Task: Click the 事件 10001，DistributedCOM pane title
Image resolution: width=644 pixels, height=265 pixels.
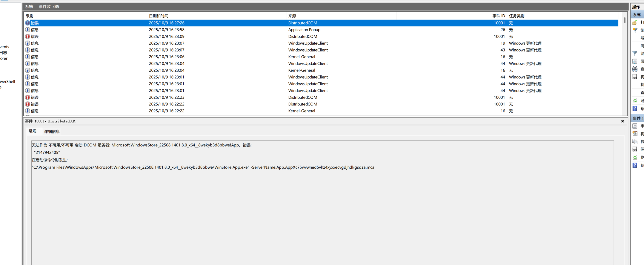Action: (x=50, y=121)
